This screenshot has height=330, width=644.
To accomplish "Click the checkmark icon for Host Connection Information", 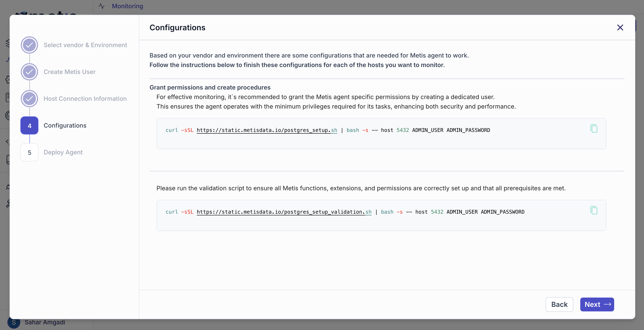I will (x=30, y=99).
